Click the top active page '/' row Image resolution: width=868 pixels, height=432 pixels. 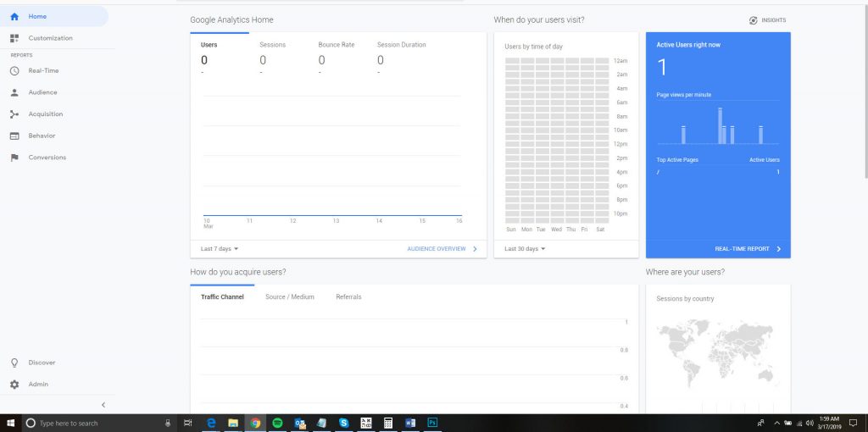point(718,172)
